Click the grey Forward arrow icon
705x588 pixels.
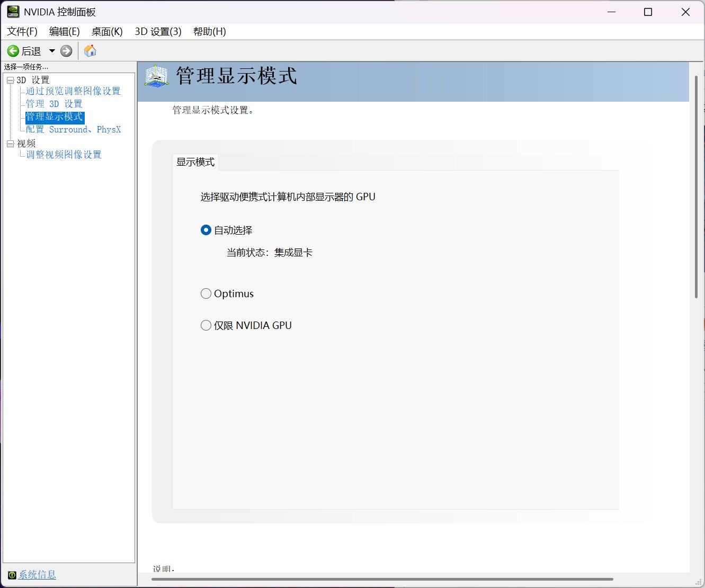point(66,51)
